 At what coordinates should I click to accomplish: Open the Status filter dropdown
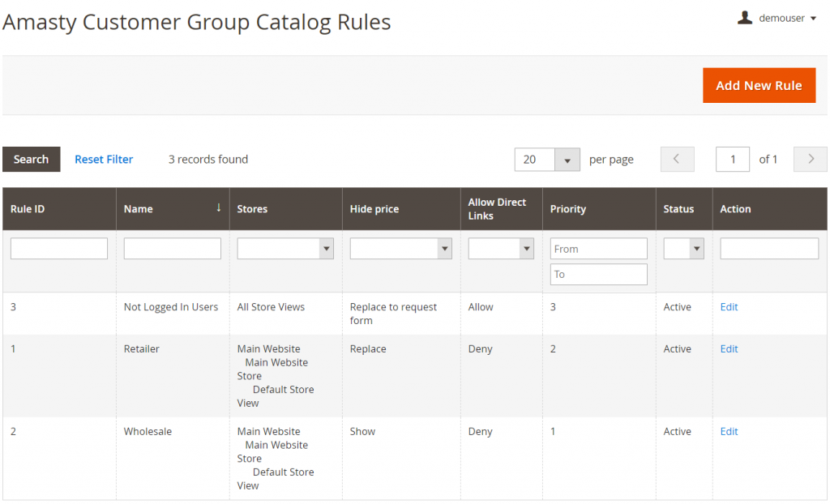click(694, 248)
